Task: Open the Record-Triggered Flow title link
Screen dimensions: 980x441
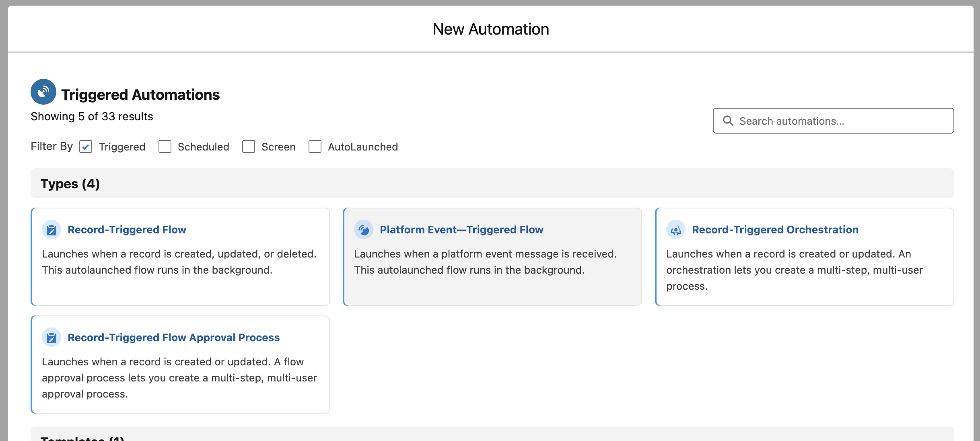Action: point(127,230)
